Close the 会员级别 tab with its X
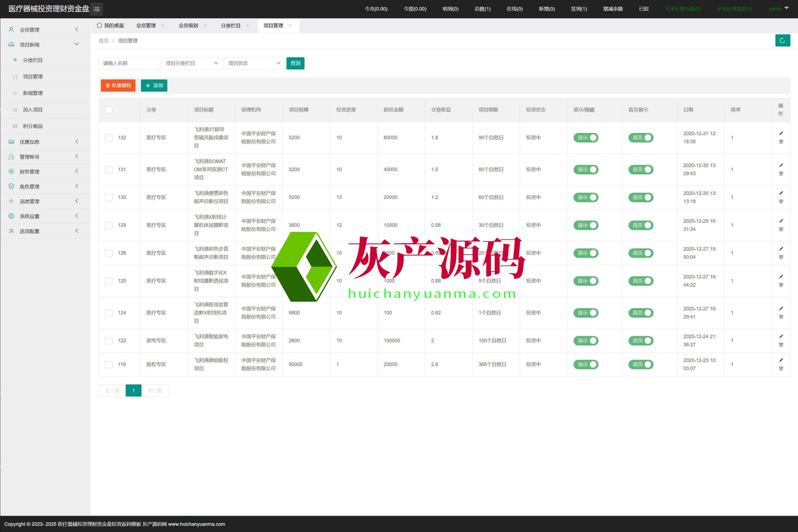The width and height of the screenshot is (798, 532). [x=205, y=26]
